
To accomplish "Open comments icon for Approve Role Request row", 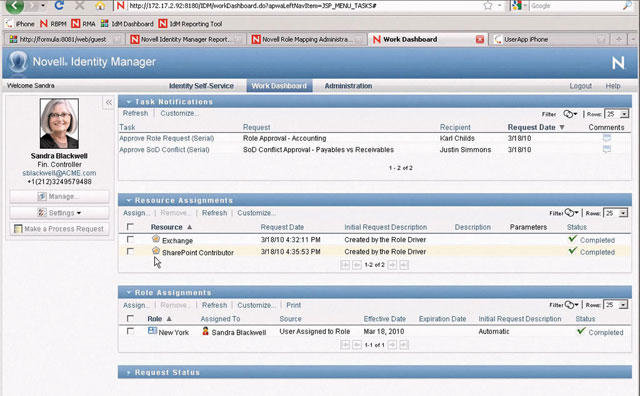I will point(607,138).
